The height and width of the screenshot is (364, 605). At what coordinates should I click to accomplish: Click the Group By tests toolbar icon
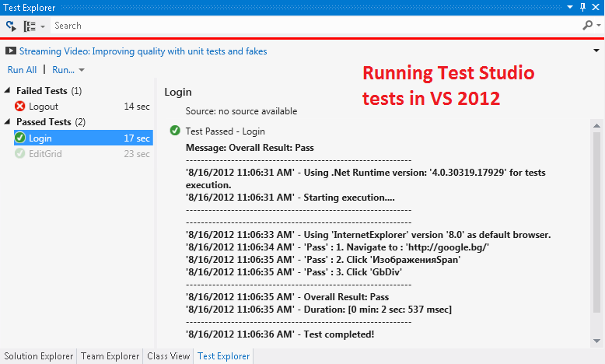(30, 26)
